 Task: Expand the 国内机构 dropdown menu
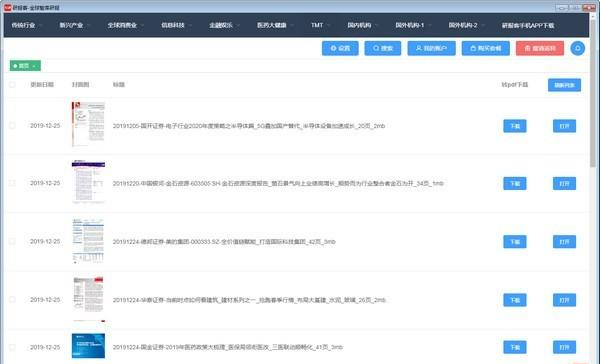[362, 25]
